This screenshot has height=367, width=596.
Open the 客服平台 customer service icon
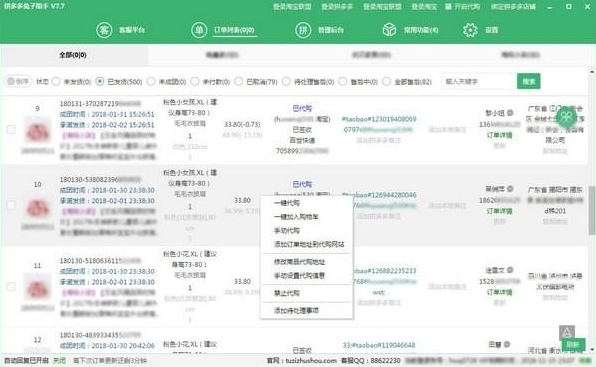pos(104,30)
